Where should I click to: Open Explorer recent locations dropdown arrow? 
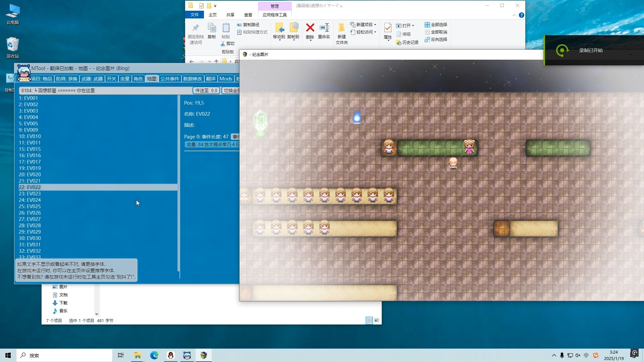(x=209, y=61)
